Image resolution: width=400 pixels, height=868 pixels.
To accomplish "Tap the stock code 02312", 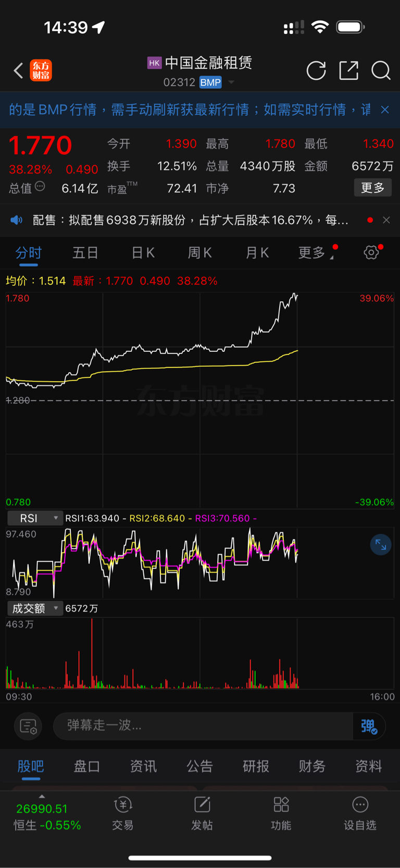I will tap(179, 82).
